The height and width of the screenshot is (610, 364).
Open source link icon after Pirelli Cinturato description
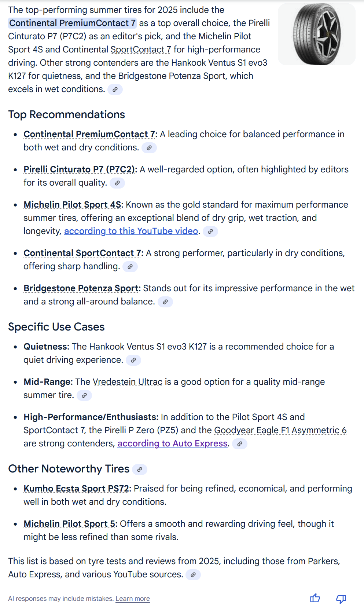pos(117,183)
